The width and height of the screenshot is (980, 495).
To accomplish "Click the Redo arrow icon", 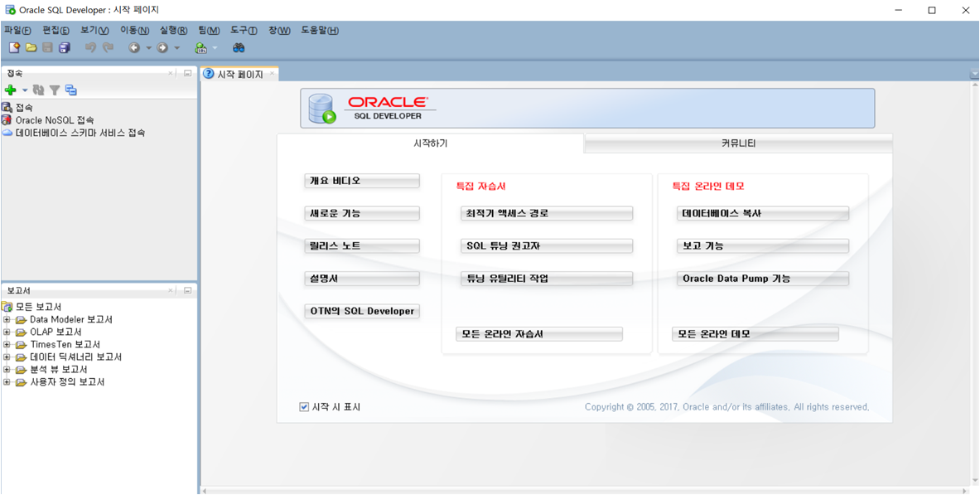I will [x=109, y=47].
